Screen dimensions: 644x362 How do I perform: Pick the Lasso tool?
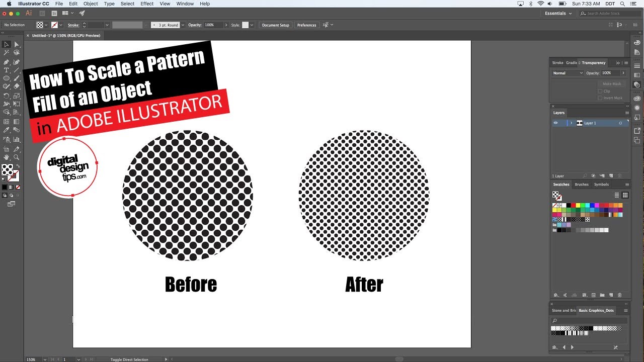pyautogui.click(x=16, y=53)
